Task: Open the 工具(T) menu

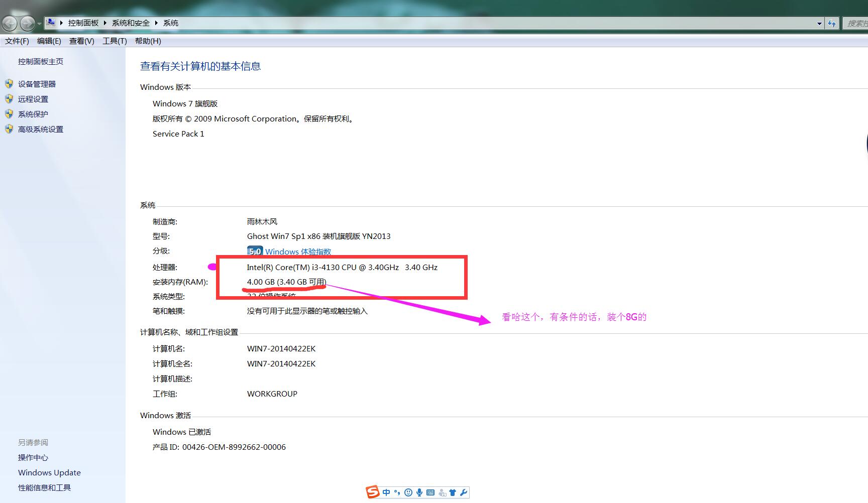Action: [x=115, y=41]
